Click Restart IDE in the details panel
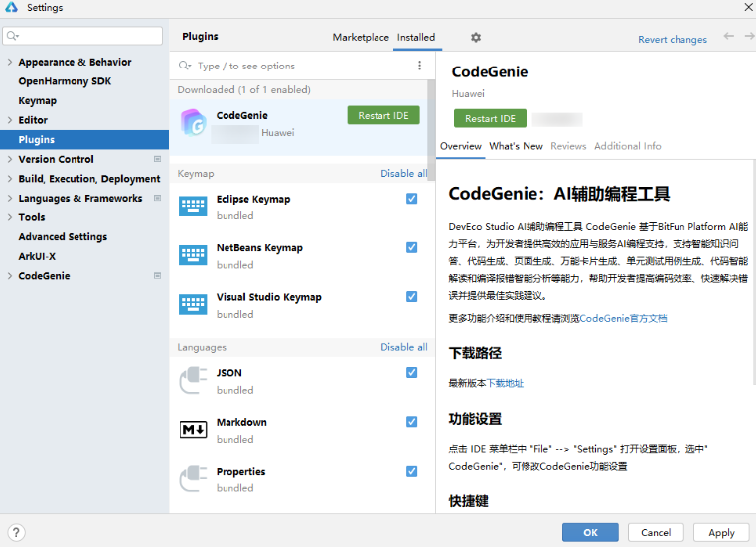This screenshot has height=547, width=756. pyautogui.click(x=490, y=118)
